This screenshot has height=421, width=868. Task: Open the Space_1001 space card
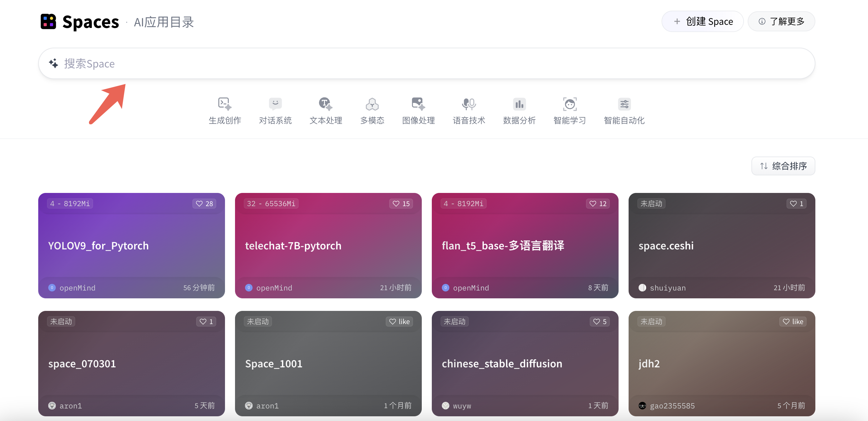tap(328, 364)
